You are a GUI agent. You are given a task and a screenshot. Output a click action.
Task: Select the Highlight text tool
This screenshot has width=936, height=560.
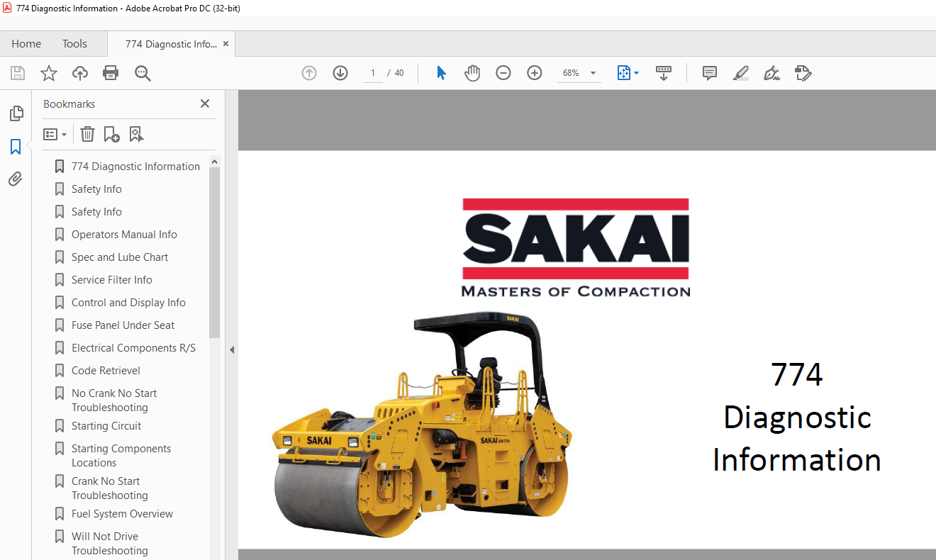click(740, 73)
